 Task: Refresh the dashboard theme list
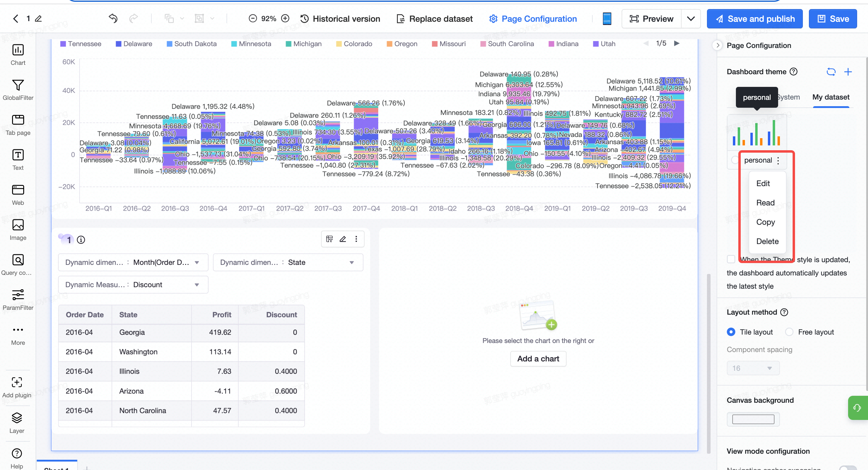pos(831,72)
